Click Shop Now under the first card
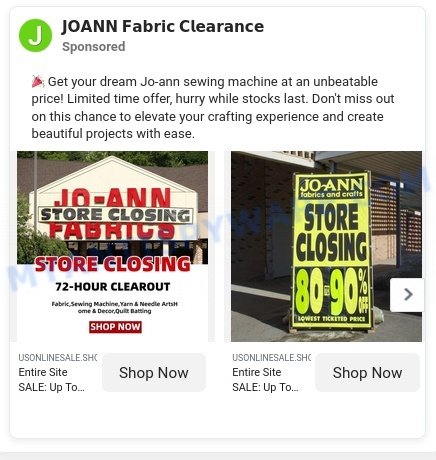The image size is (436, 460). point(154,373)
